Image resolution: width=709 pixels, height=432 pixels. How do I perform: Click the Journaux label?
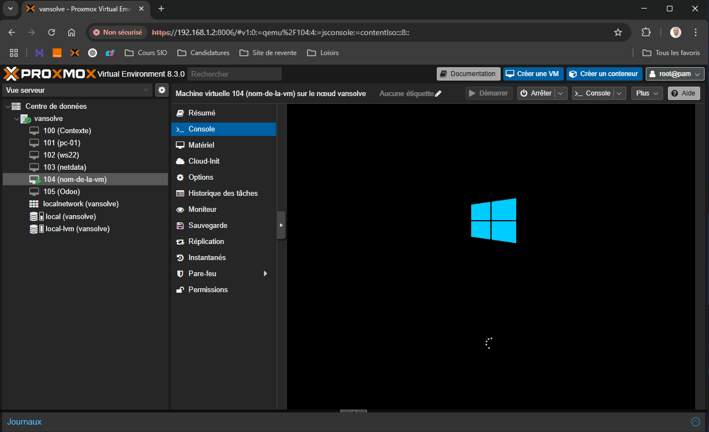[x=24, y=422]
